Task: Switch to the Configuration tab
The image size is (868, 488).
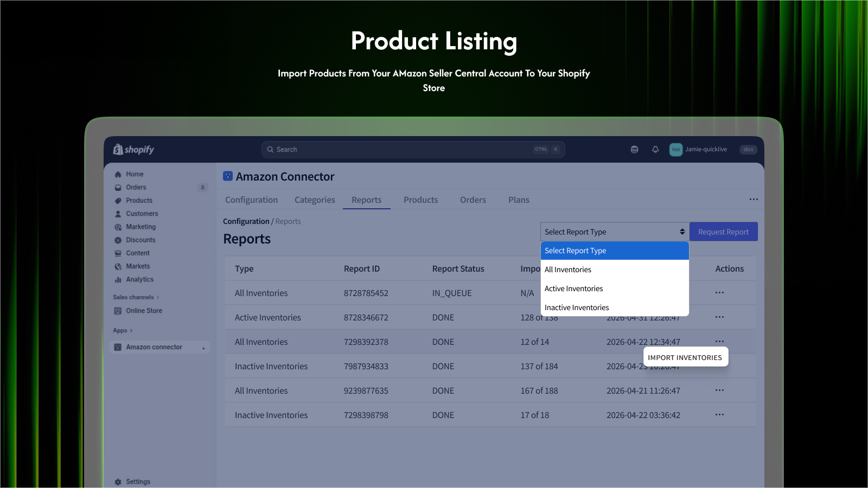Action: 251,200
